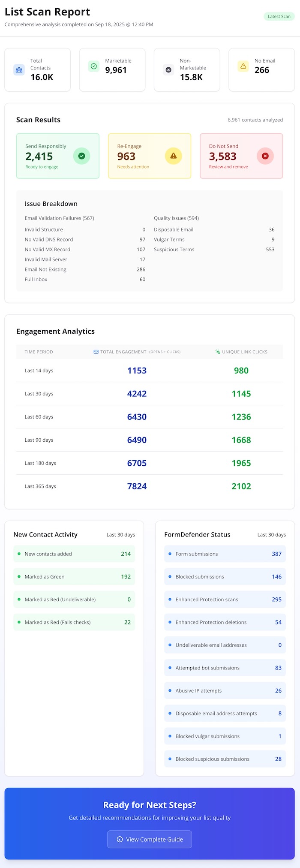Click the New contacts added row

click(x=74, y=554)
